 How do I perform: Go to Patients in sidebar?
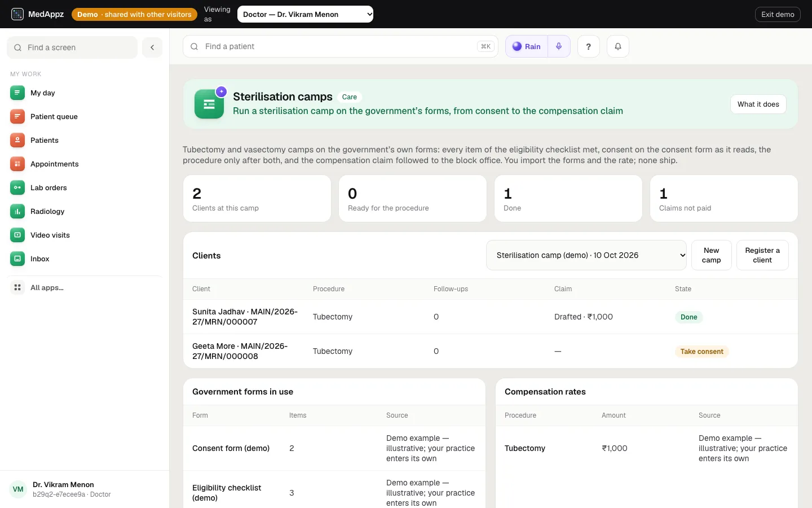coord(85,140)
